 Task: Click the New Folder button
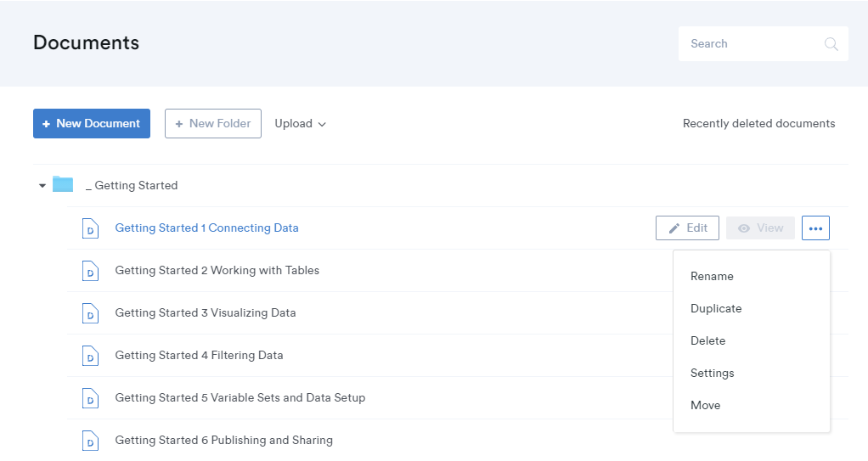(212, 124)
